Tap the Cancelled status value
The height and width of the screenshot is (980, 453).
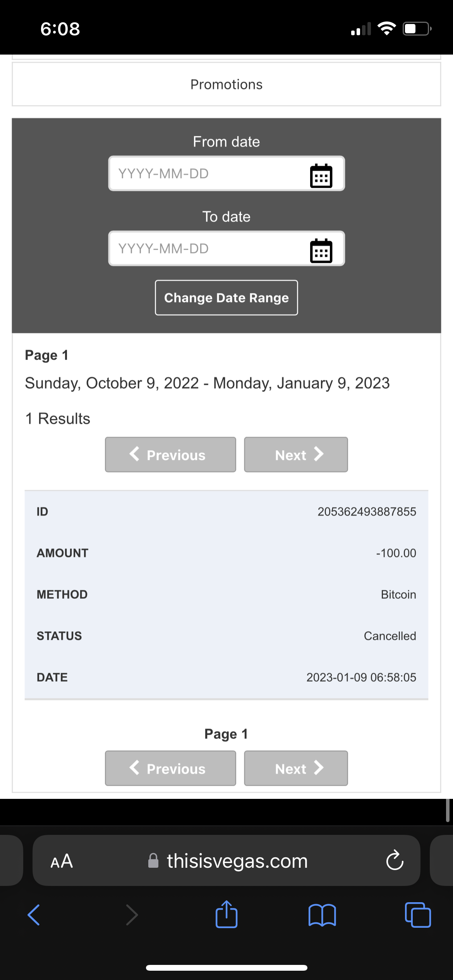(390, 636)
